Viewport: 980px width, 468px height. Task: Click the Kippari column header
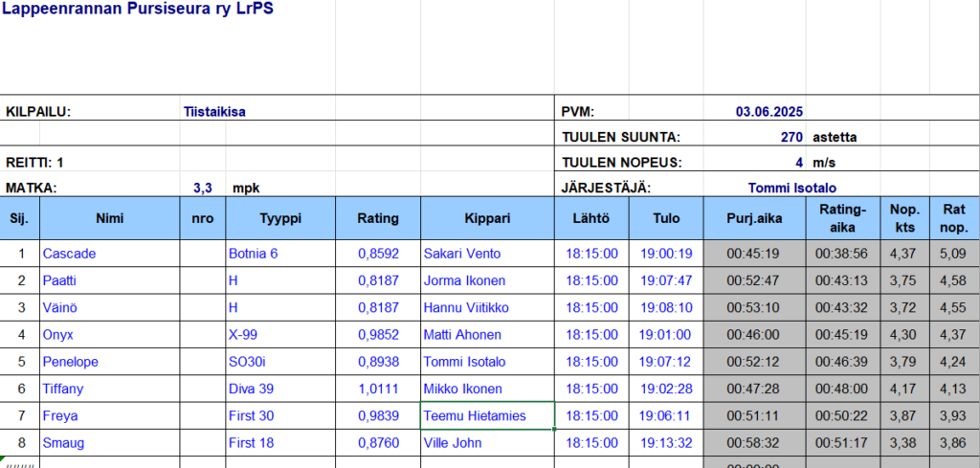click(487, 218)
